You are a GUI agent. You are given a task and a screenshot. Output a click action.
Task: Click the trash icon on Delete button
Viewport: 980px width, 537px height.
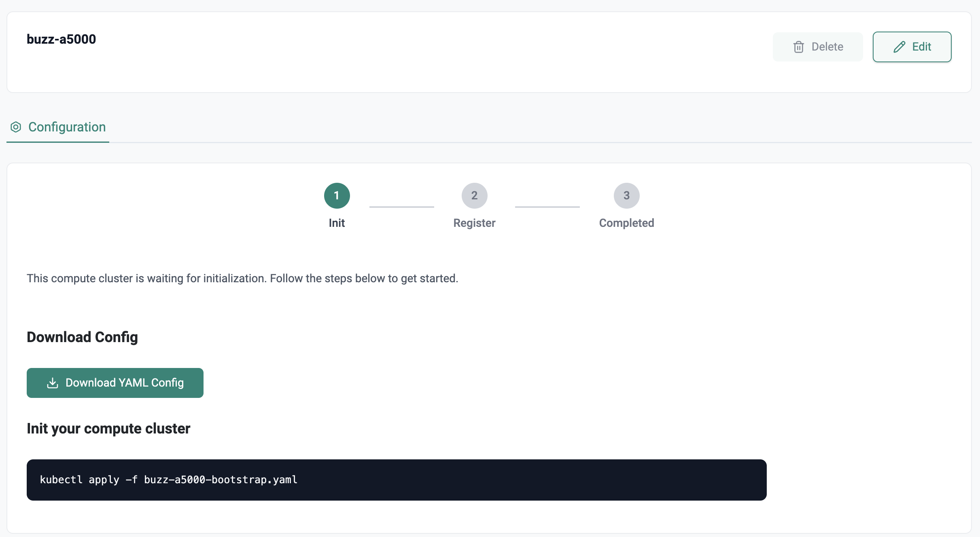click(x=799, y=47)
